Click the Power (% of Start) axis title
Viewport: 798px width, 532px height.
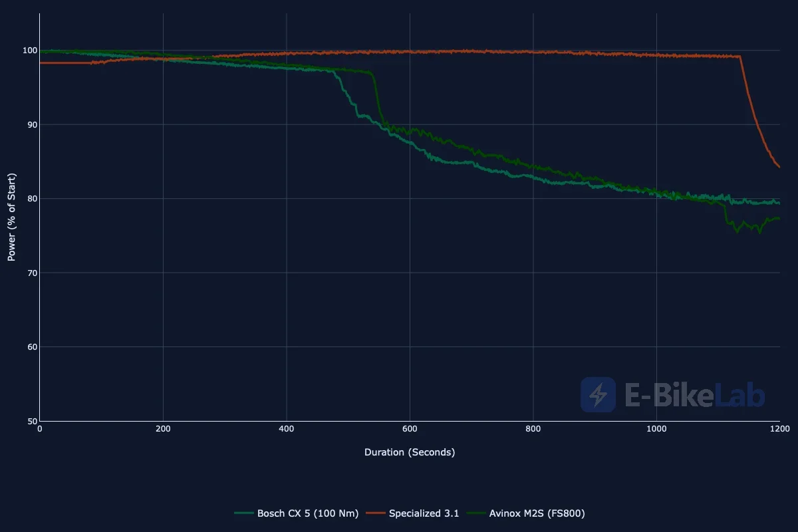coord(11,217)
